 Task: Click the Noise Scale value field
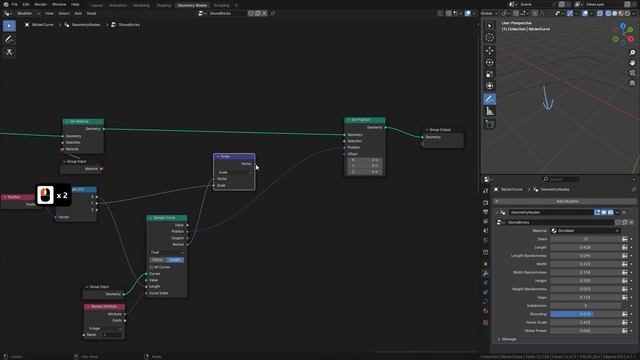coord(585,322)
